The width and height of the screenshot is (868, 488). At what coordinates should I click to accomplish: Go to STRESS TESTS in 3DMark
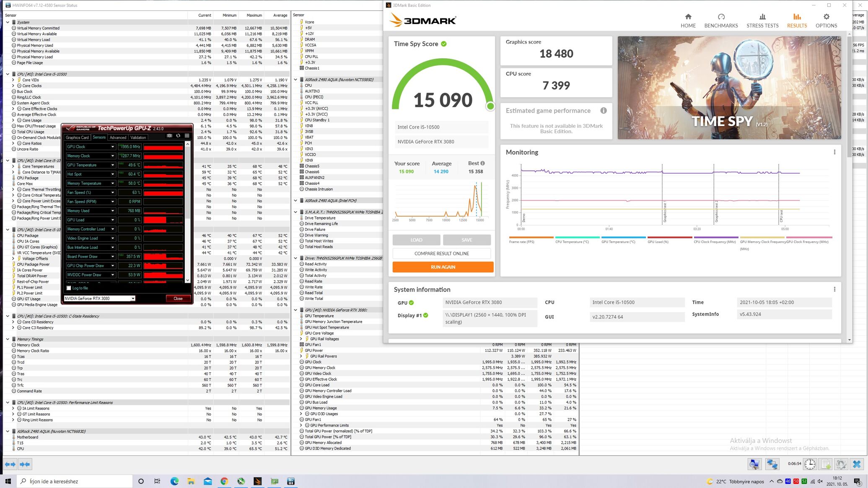point(762,21)
